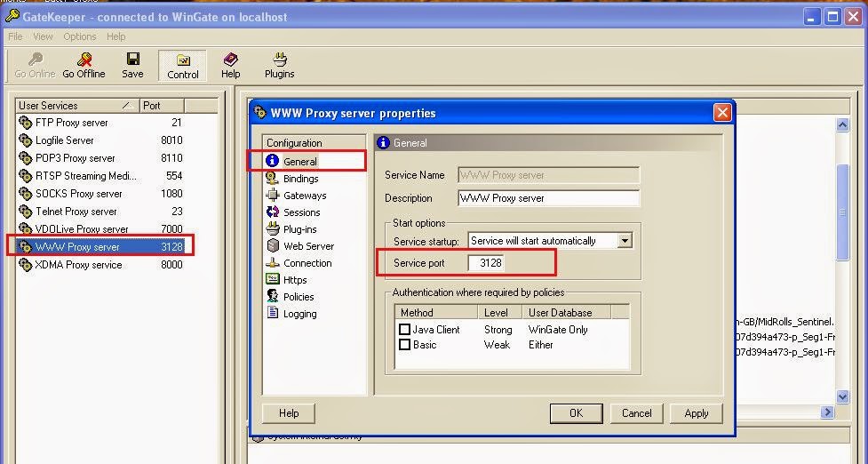Open the View menu
Screen dimensions: 868x464
click(43, 36)
